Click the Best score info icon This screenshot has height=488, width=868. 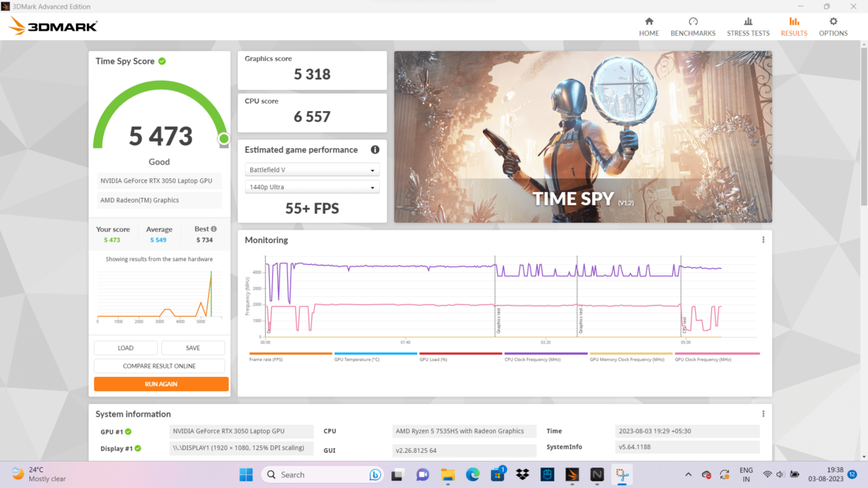point(214,229)
